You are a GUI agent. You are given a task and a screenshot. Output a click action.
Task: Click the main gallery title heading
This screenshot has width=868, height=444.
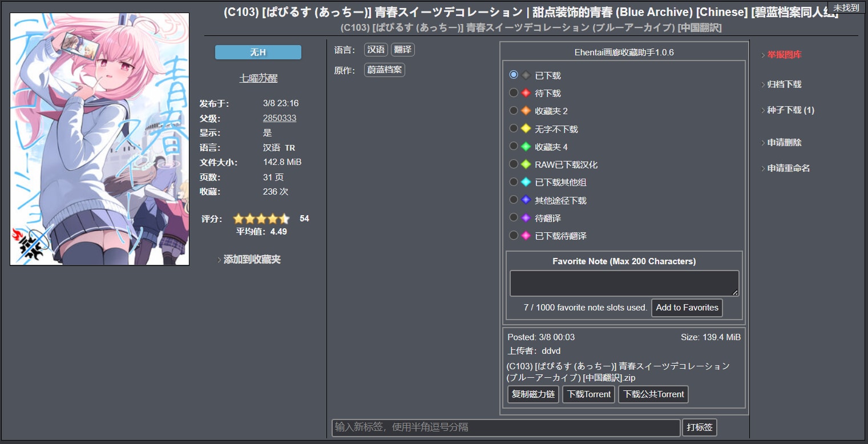tap(531, 13)
